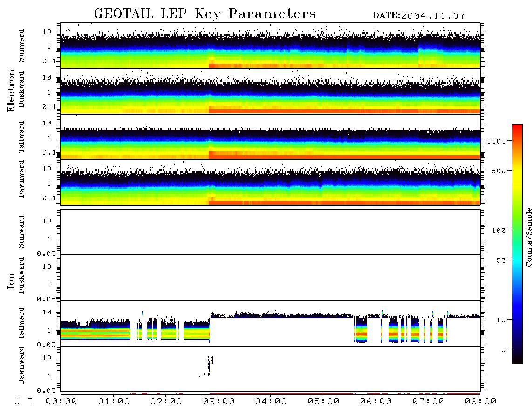
Task: Select the 'Counts/Sample' color bar label
Action: pyautogui.click(x=529, y=237)
